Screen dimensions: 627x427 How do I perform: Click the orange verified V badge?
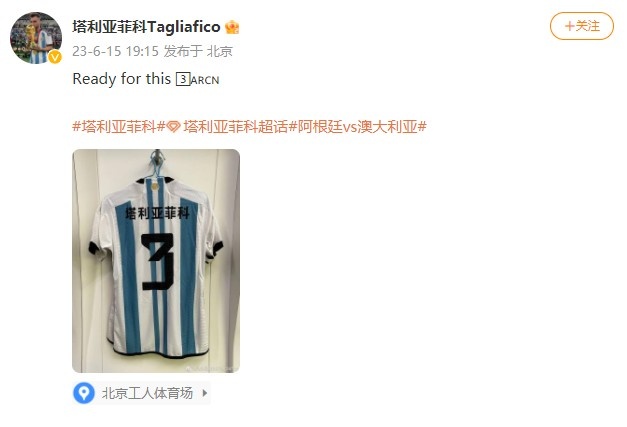point(55,58)
